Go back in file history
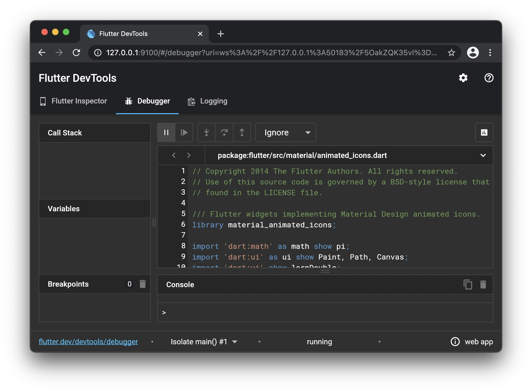This screenshot has height=392, width=532. click(x=174, y=155)
